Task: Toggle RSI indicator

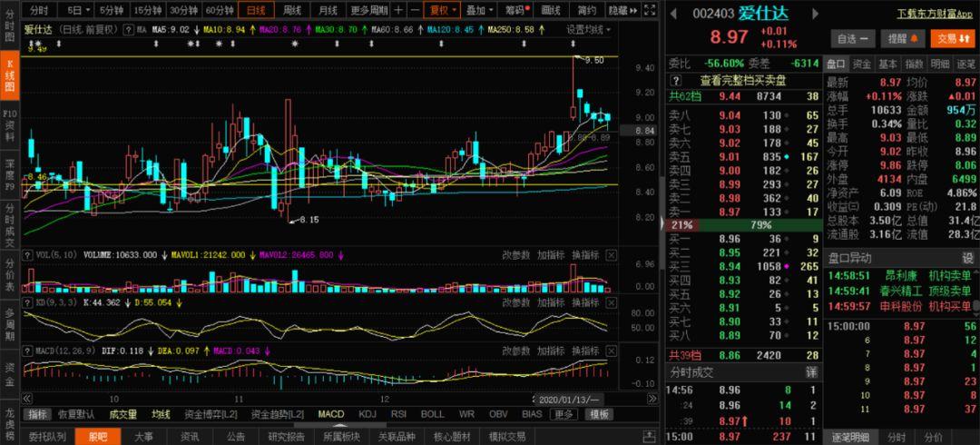Action: [x=398, y=414]
